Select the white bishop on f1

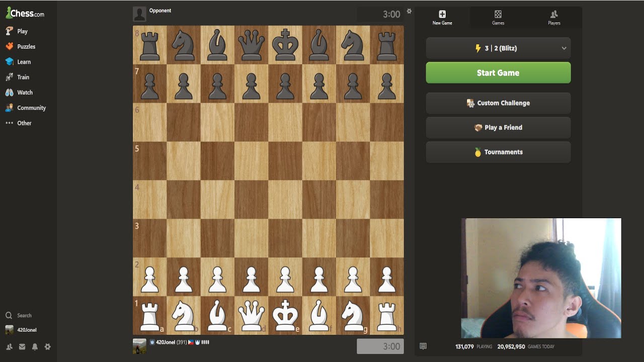pyautogui.click(x=319, y=315)
